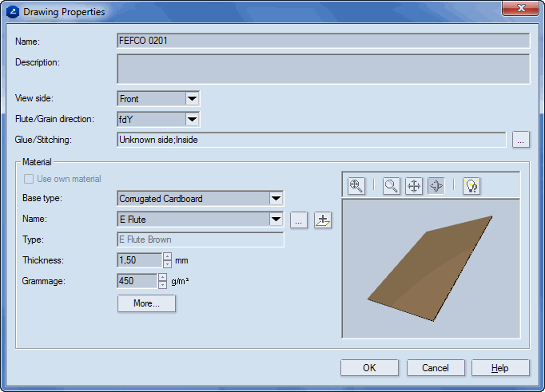The height and width of the screenshot is (392, 545).
Task: Click the Cancel button
Action: (x=436, y=368)
